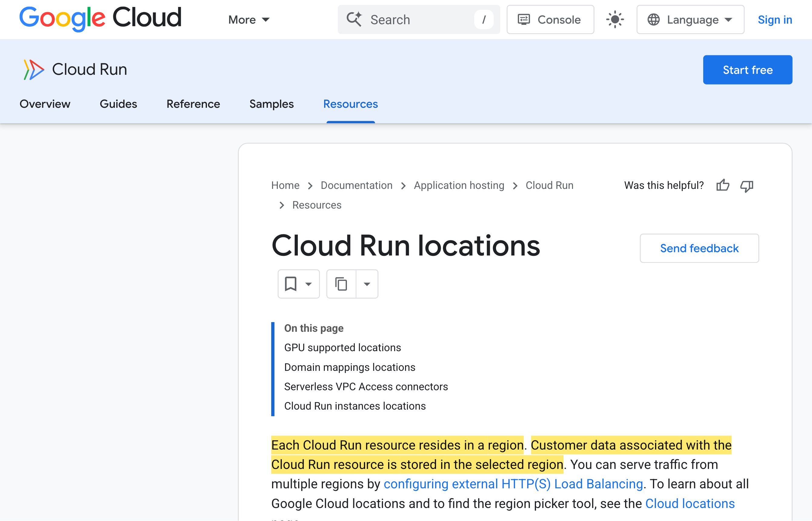Jump to Cloud Run instances locations section
Viewport: 812px width, 521px height.
[355, 406]
